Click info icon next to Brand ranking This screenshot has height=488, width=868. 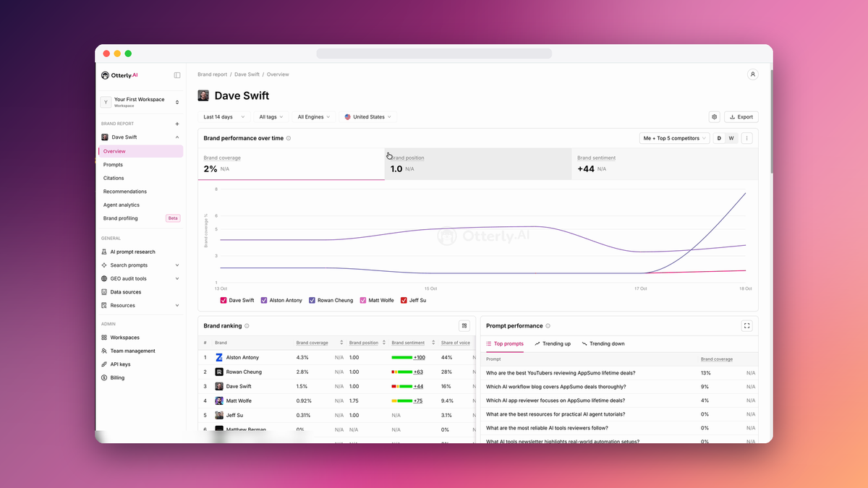(x=247, y=326)
